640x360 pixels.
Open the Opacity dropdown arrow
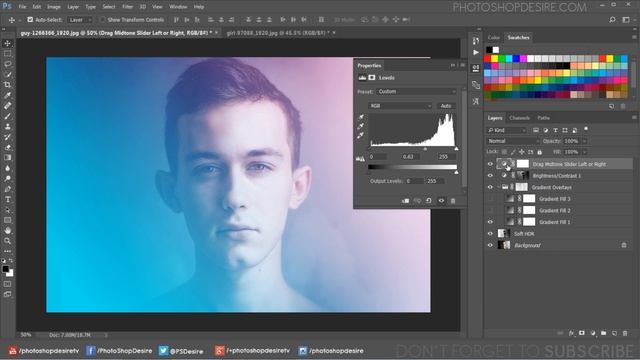click(x=584, y=141)
